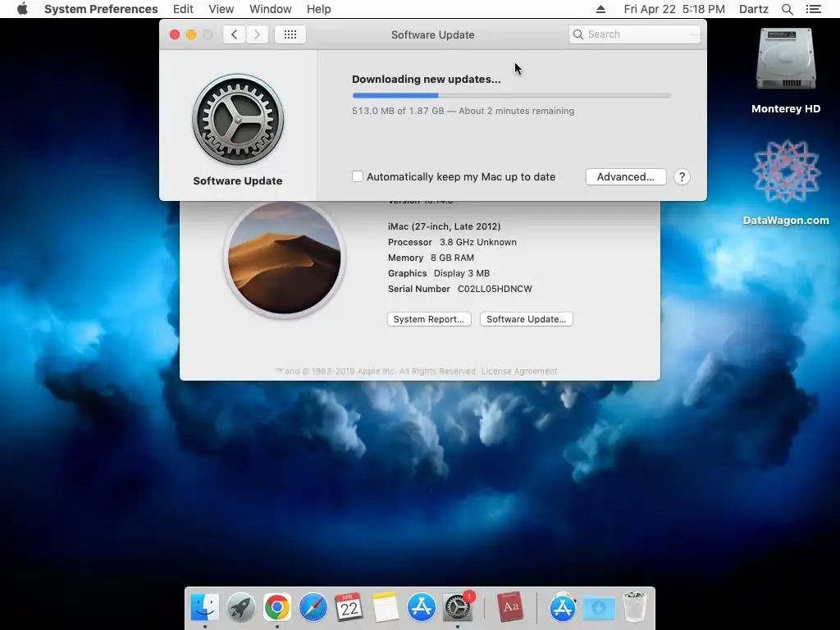
Task: Click Memory 8 GB RAM text
Action: (431, 258)
